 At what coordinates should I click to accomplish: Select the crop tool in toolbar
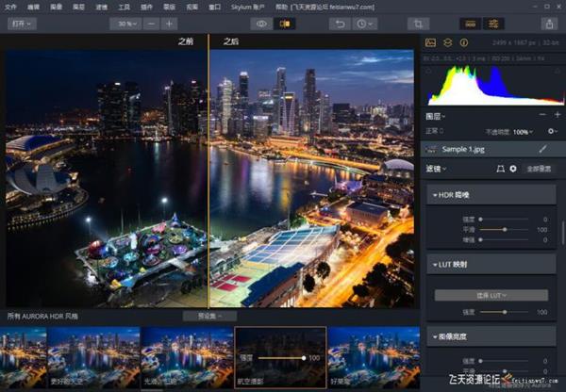click(418, 23)
